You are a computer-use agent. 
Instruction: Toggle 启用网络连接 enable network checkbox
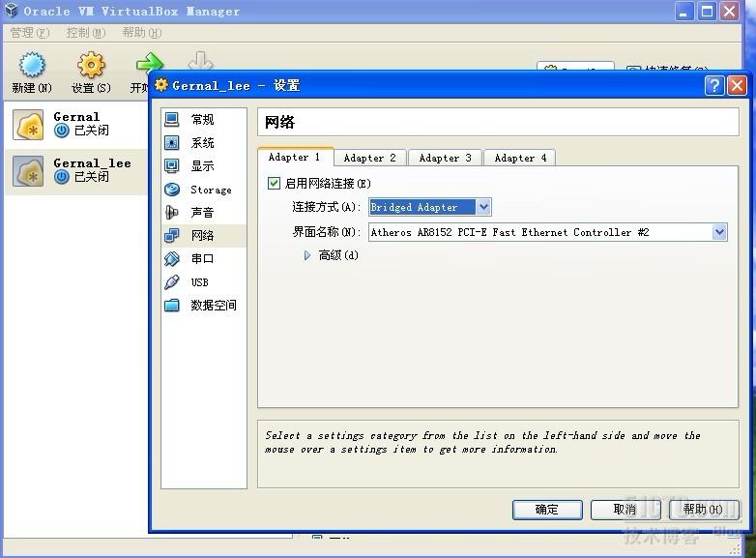274,184
